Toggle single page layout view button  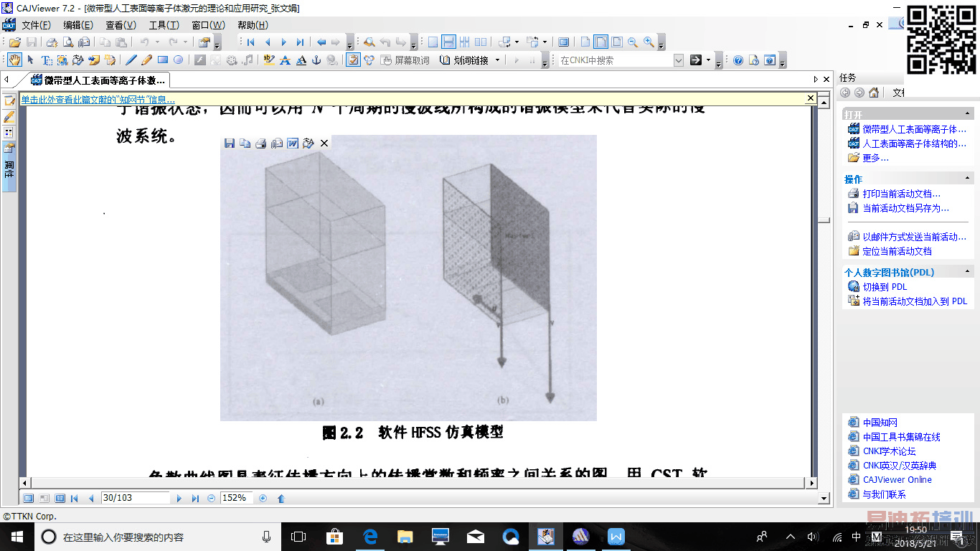433,42
